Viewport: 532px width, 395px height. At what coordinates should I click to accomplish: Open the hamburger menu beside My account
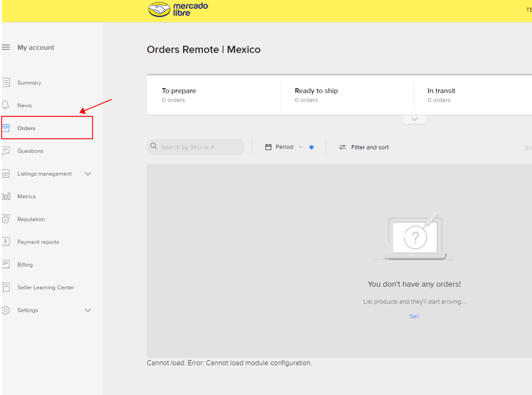click(6, 48)
